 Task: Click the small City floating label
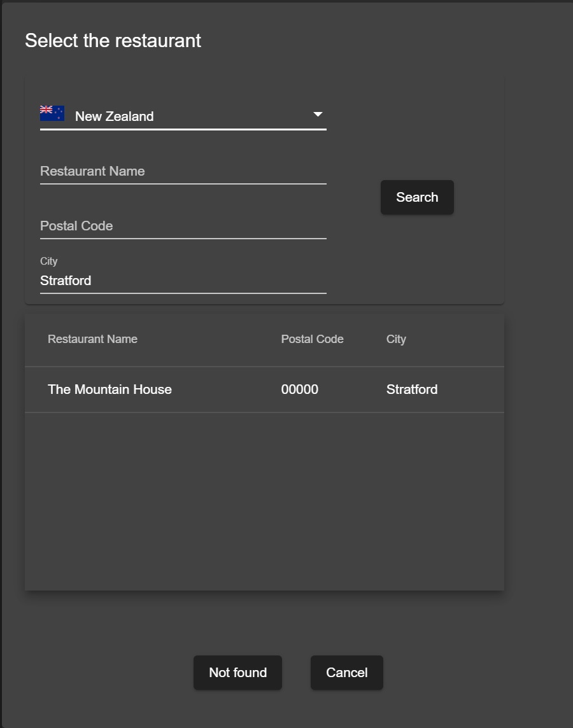pyautogui.click(x=49, y=262)
